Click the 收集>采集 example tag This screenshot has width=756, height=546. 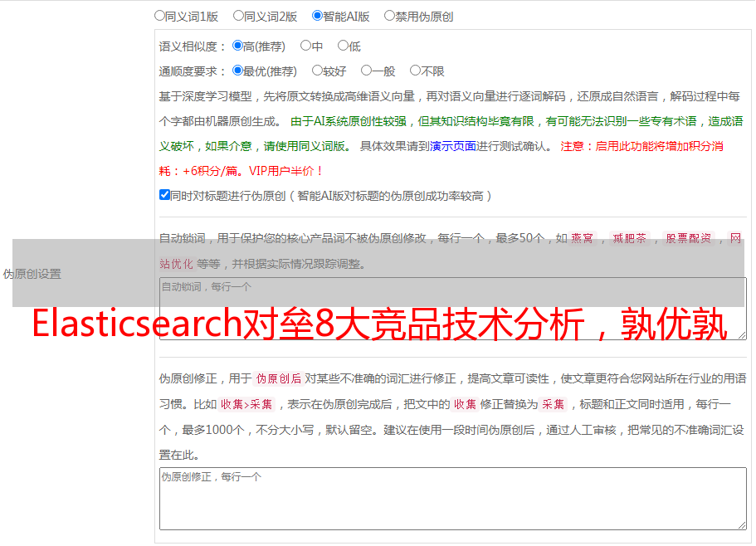pos(246,404)
